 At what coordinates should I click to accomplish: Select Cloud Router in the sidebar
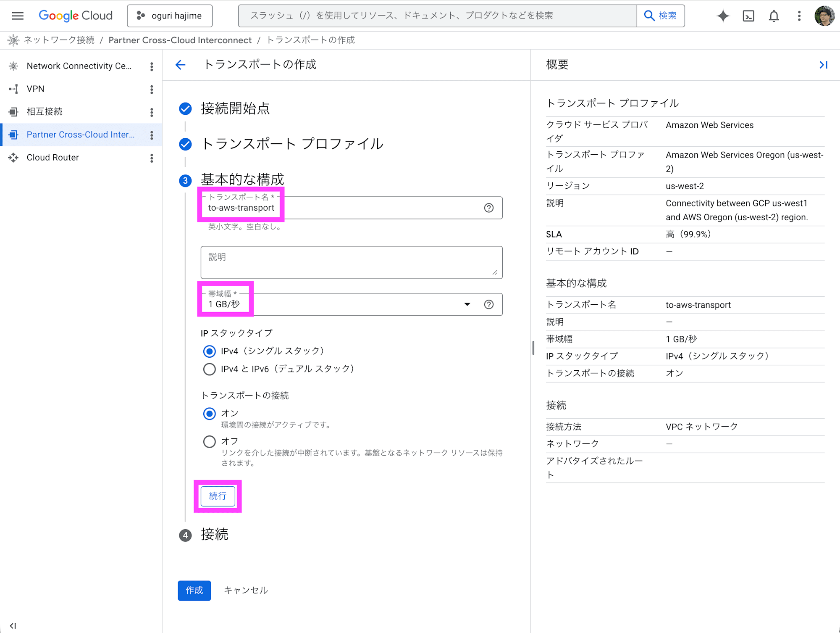click(52, 157)
